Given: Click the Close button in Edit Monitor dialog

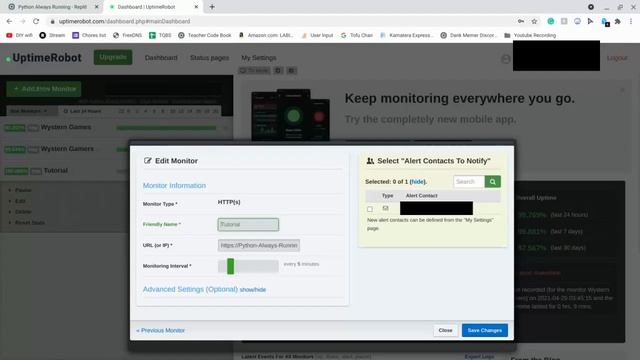Looking at the screenshot, I should 445,330.
